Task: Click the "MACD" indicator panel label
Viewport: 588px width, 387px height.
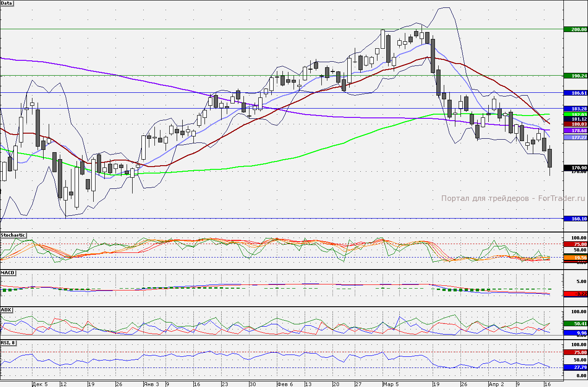Action: point(7,272)
